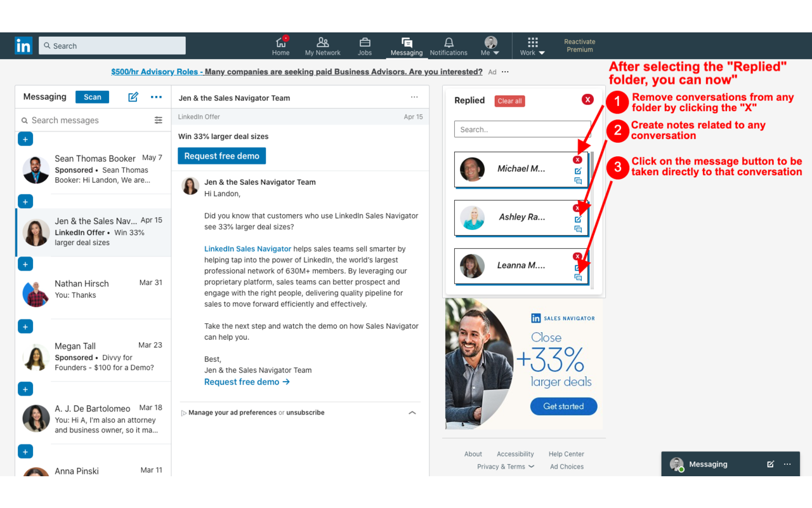Remove Michael M. from Replied folder

(x=577, y=160)
